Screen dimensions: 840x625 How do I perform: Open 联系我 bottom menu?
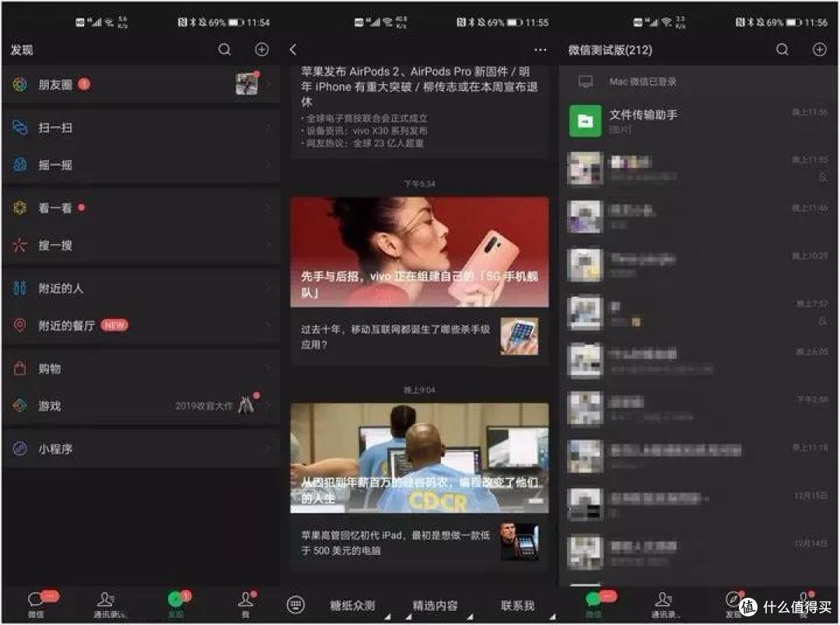[x=517, y=606]
